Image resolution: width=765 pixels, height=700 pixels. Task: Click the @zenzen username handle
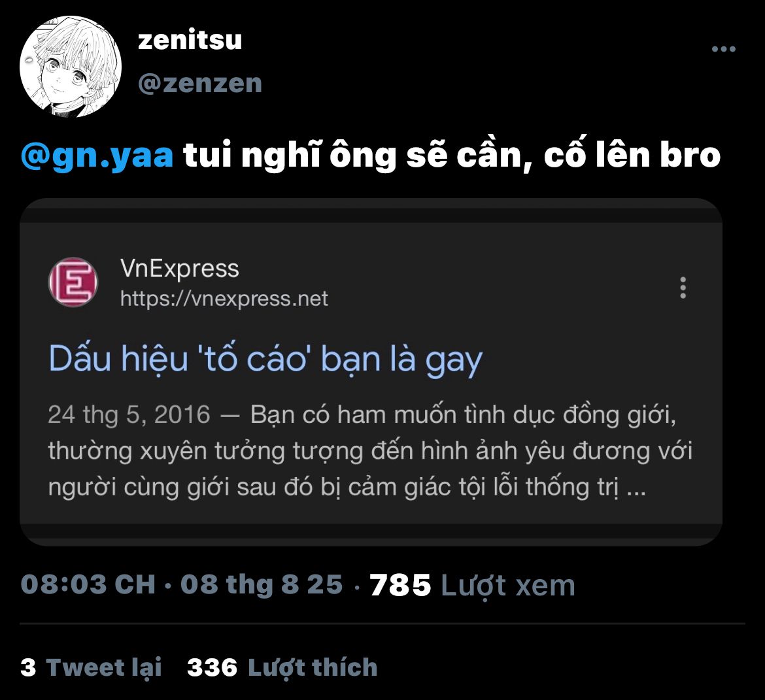(x=200, y=83)
